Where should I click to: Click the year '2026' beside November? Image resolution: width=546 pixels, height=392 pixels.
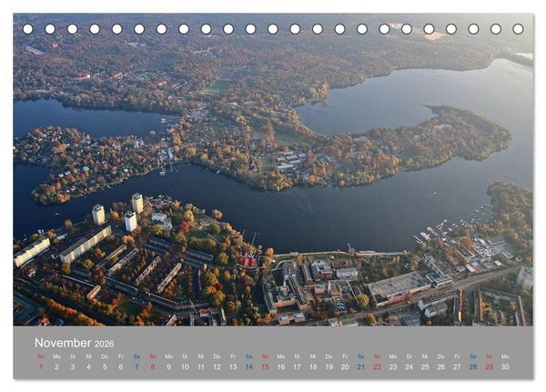104,345
